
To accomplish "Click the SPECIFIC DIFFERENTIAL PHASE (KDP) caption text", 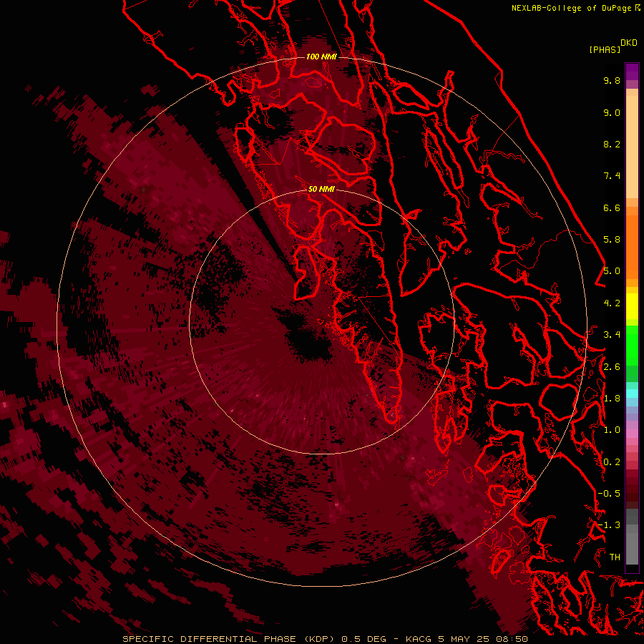I will click(228, 639).
